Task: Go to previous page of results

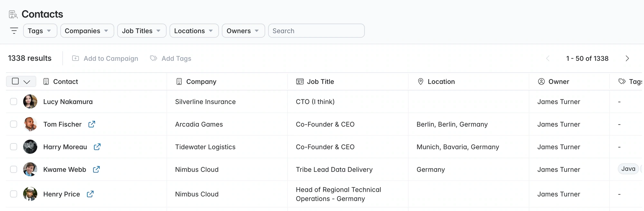Action: (548, 59)
